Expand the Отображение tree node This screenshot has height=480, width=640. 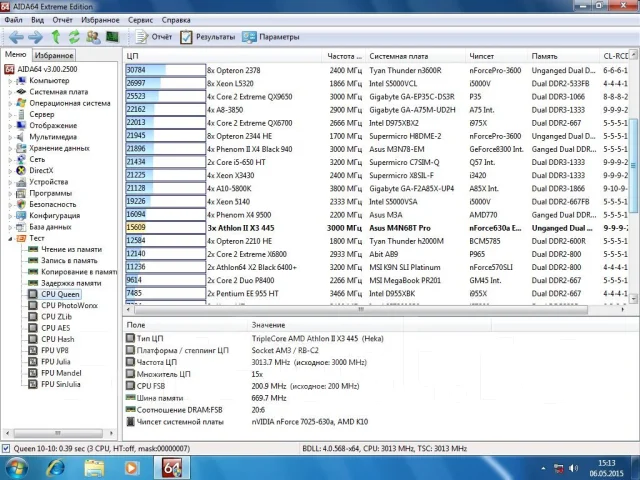coord(11,126)
